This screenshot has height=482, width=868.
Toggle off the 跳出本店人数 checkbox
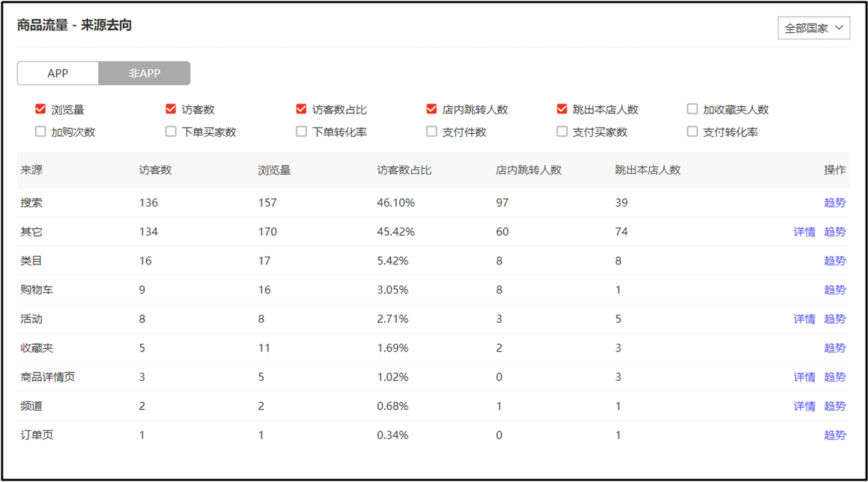[562, 109]
